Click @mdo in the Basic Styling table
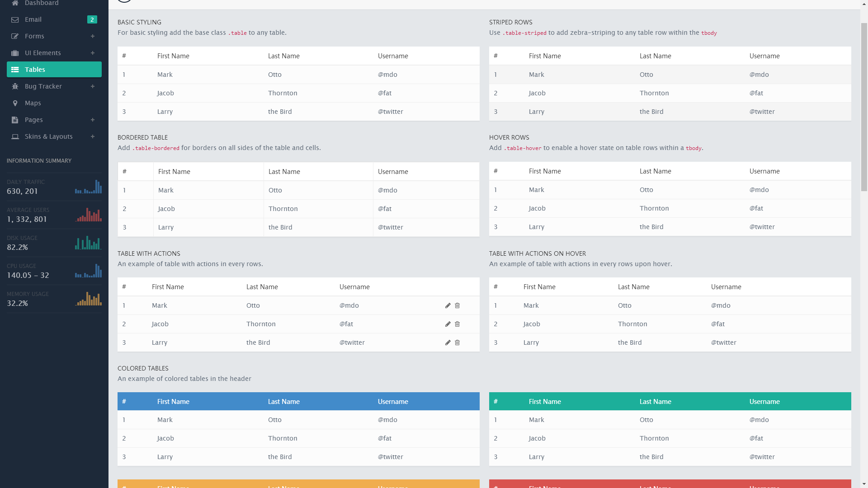The image size is (868, 488). tap(387, 75)
